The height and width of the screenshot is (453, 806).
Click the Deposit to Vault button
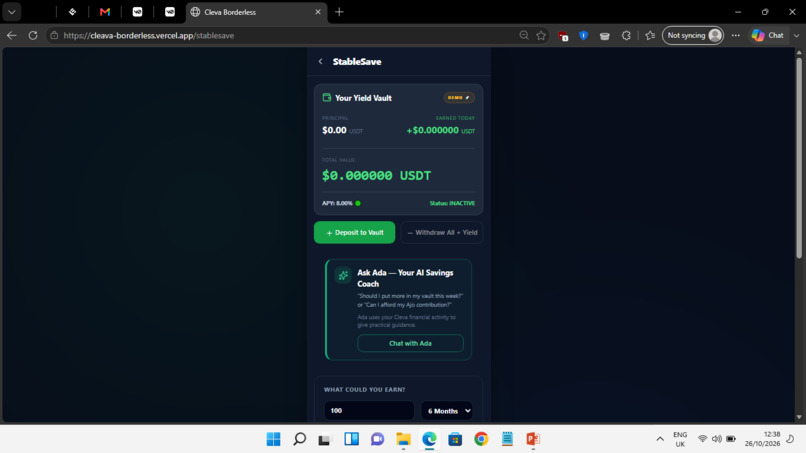pyautogui.click(x=355, y=232)
